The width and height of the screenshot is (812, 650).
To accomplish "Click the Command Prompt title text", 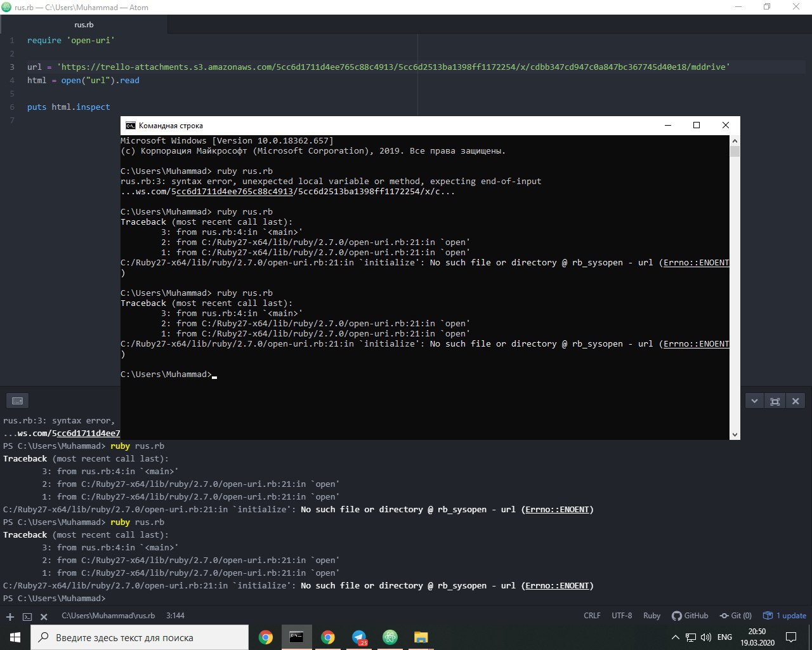I will click(x=171, y=126).
